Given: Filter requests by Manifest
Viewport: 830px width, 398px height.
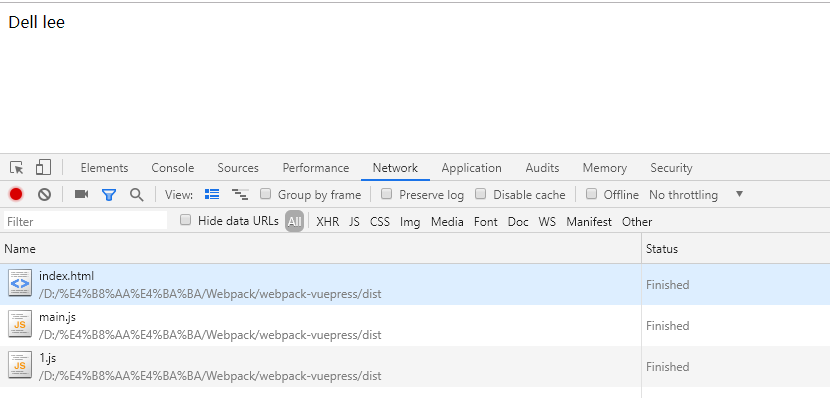Looking at the screenshot, I should (589, 222).
